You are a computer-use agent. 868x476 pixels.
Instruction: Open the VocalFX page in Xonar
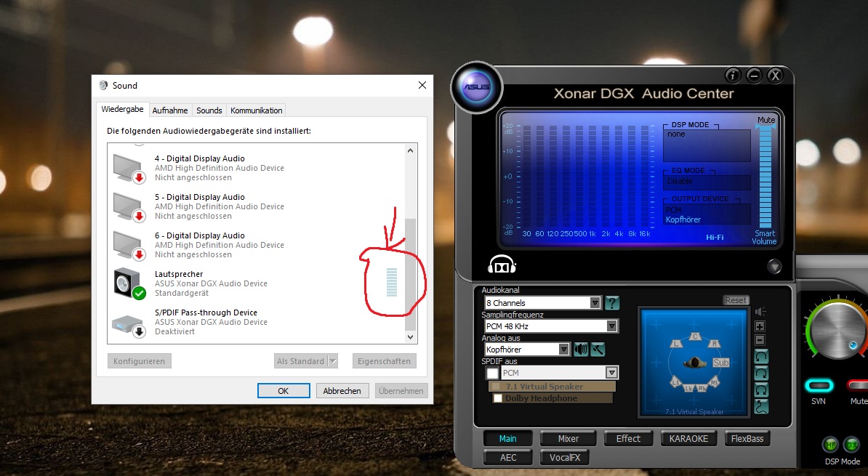click(x=565, y=457)
